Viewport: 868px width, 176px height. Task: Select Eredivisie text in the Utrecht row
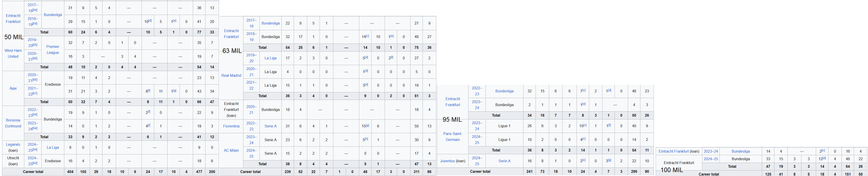(x=53, y=161)
